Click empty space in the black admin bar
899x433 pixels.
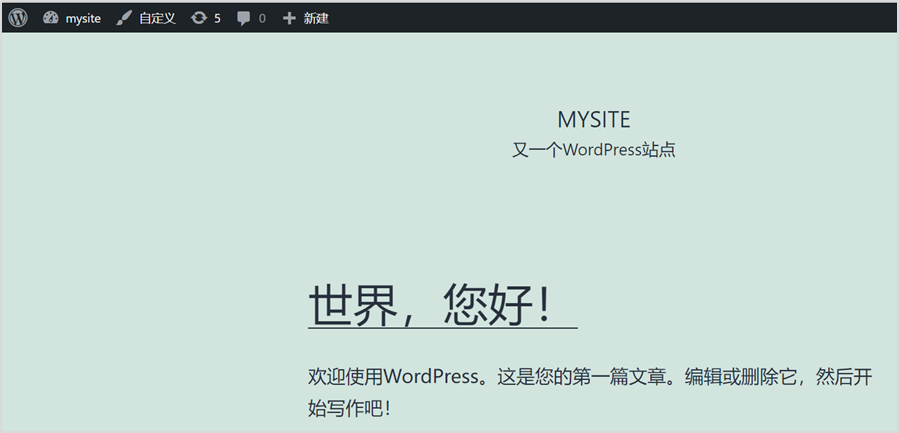(600, 18)
